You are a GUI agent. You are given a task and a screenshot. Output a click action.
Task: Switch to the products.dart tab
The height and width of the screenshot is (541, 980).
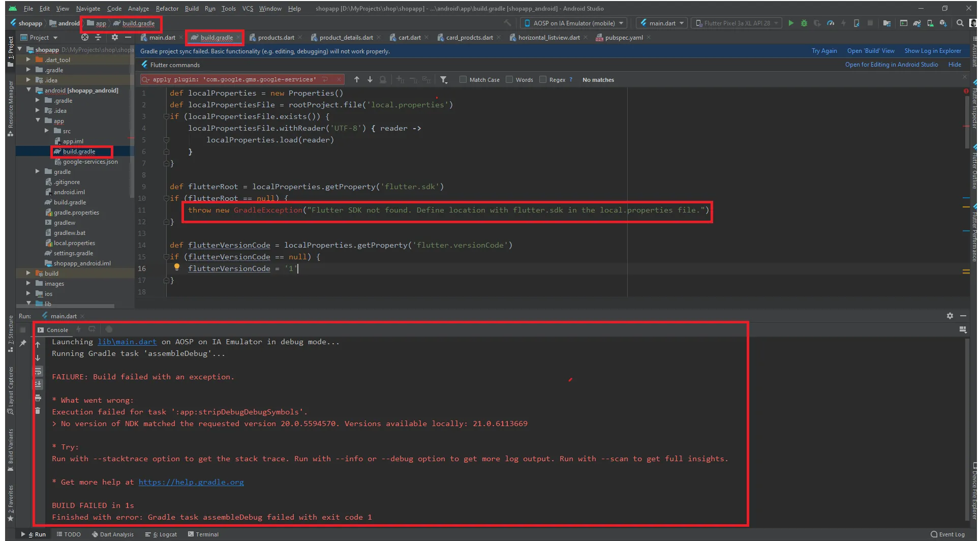coord(276,37)
